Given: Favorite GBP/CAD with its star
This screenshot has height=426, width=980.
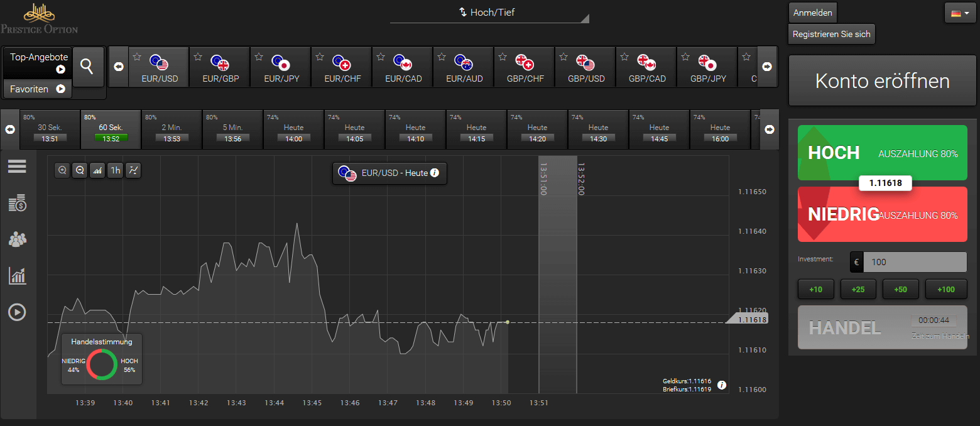Looking at the screenshot, I should (x=624, y=57).
